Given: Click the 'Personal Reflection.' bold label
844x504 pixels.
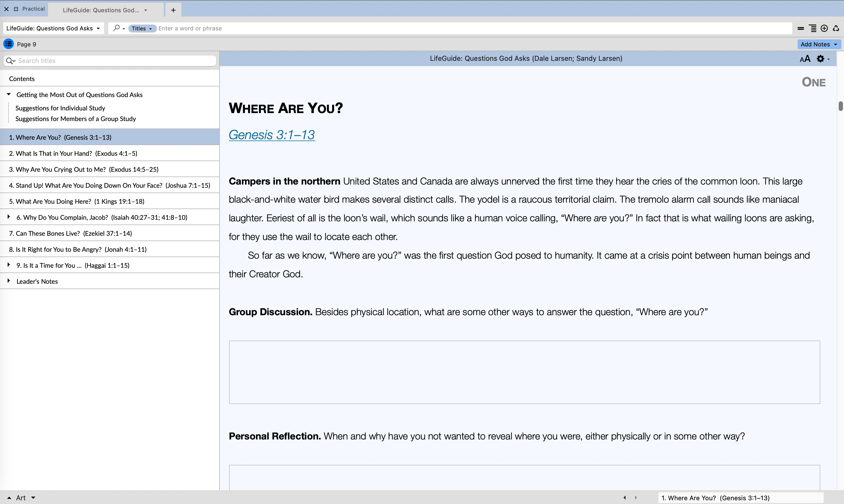Looking at the screenshot, I should coord(274,436).
